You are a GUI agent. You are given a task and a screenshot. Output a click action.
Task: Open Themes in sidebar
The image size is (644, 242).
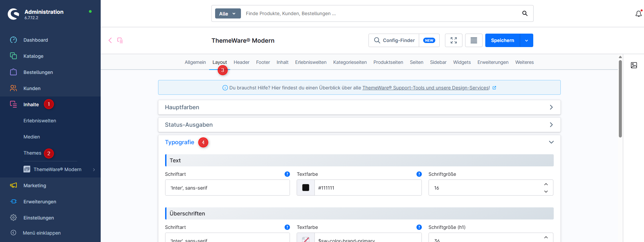32,153
